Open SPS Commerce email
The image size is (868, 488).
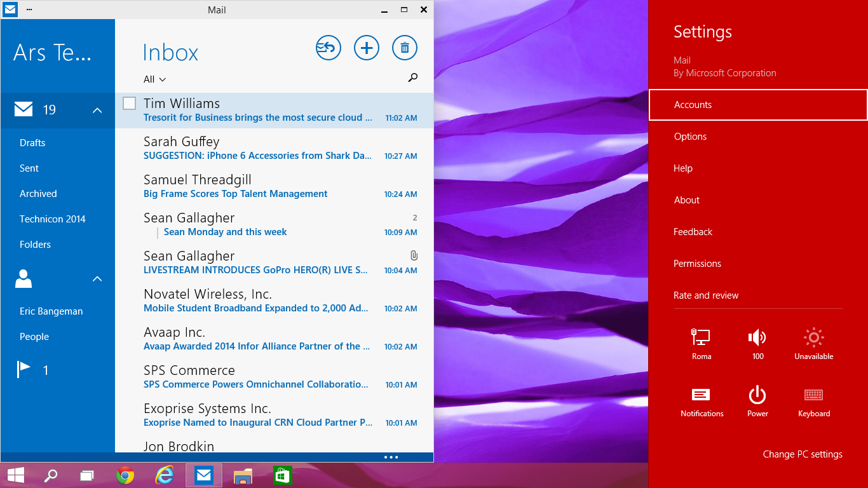pos(275,377)
